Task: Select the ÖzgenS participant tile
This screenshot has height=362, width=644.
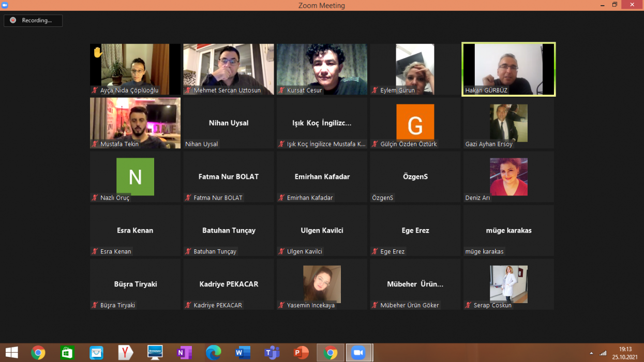Action: [415, 177]
